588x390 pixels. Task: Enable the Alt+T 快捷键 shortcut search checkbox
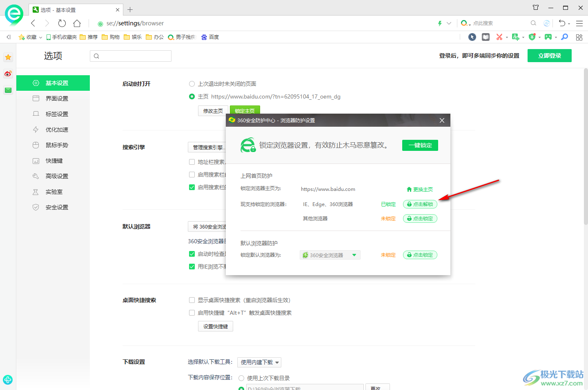click(192, 313)
